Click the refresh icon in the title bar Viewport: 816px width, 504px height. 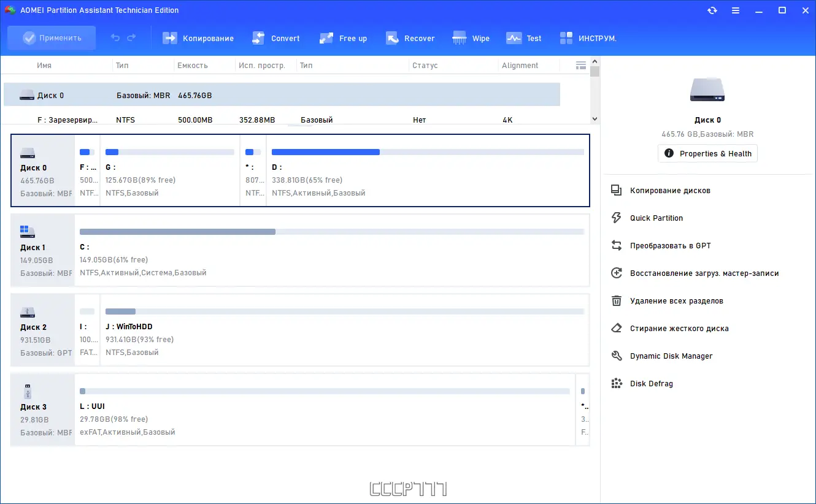click(712, 10)
